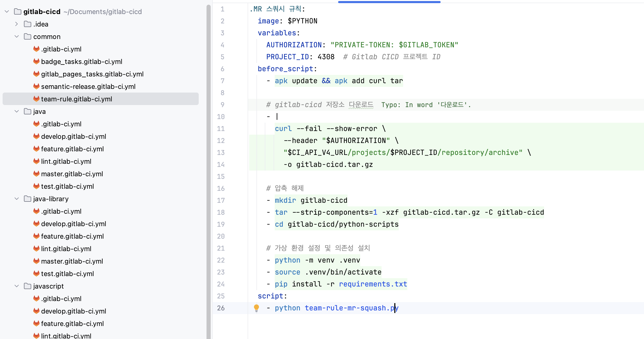Click the requirements.txt reference in editor
This screenshot has width=644, height=339.
click(373, 284)
